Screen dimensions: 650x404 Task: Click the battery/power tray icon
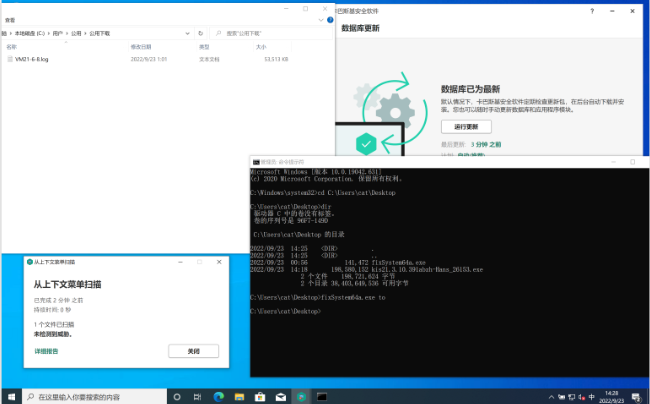tap(561, 397)
